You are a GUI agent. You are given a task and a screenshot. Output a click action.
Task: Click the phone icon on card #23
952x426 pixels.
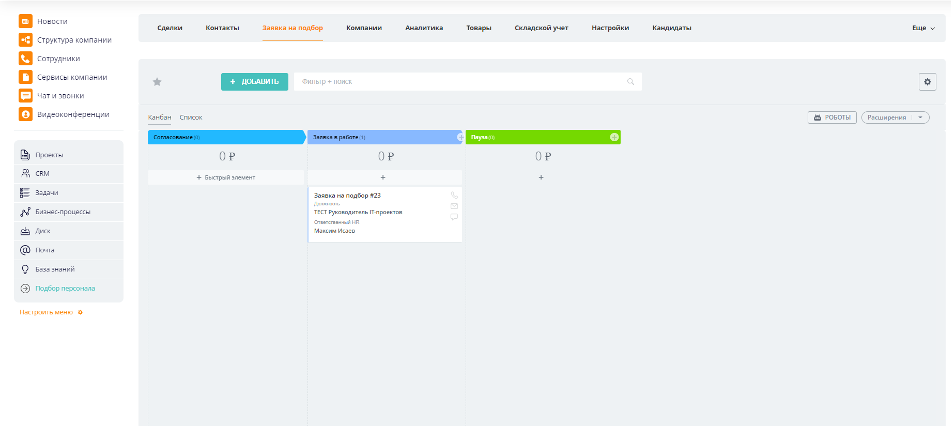pos(454,195)
